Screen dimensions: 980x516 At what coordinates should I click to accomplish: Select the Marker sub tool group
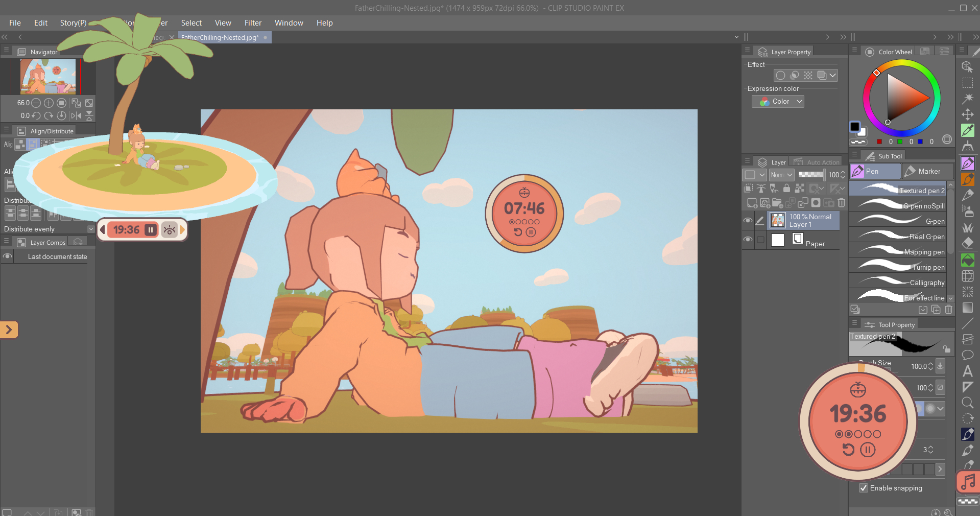pyautogui.click(x=927, y=171)
